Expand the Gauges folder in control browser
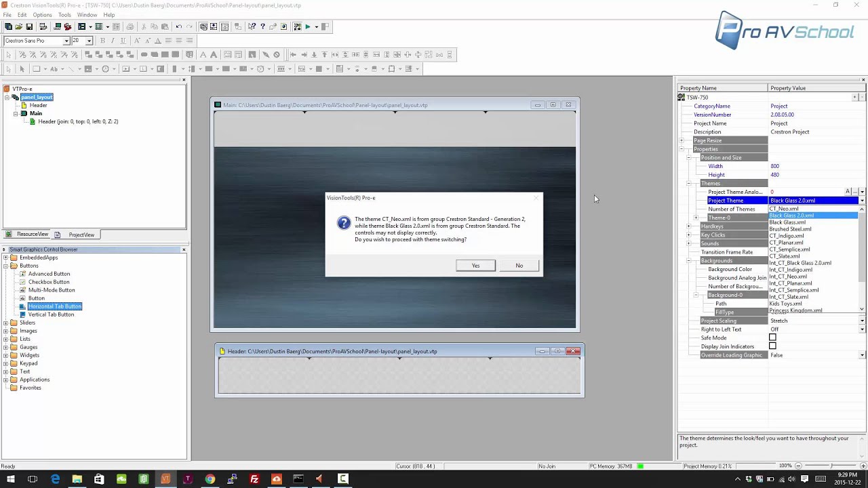 click(5, 347)
